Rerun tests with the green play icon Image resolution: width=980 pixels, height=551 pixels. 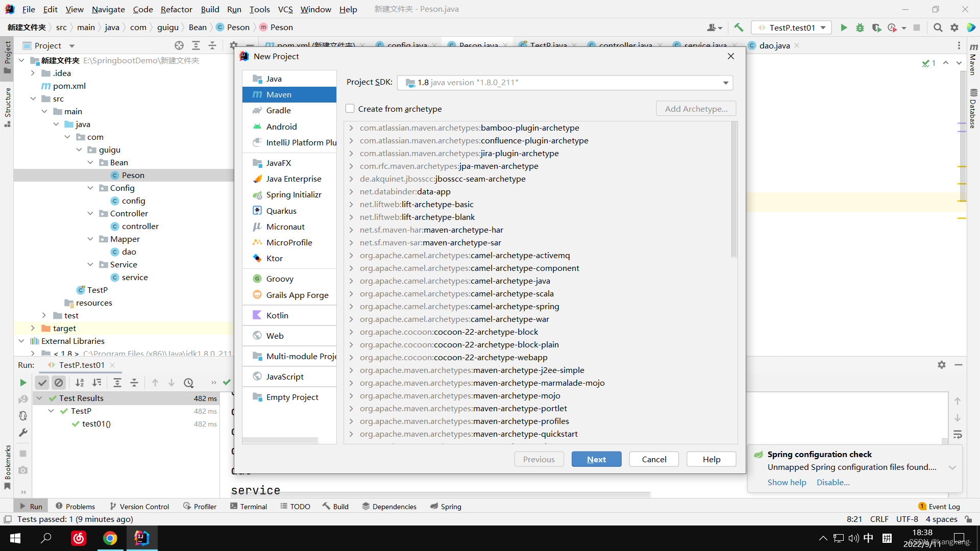23,383
